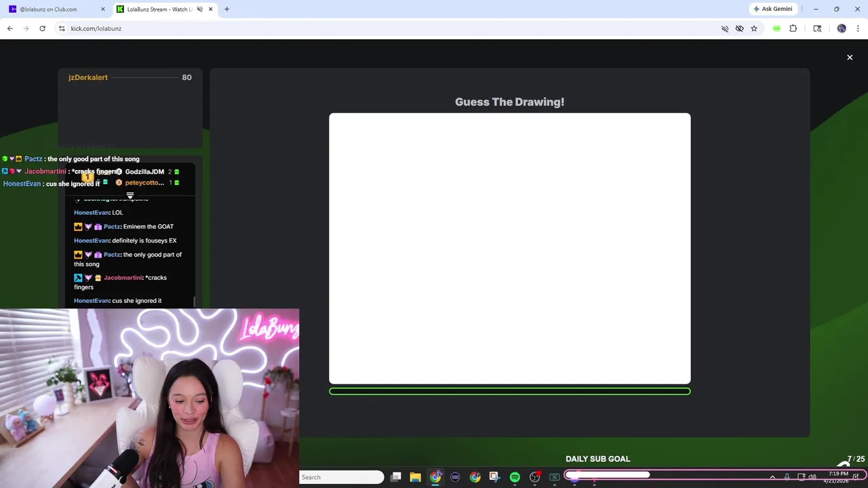Close the LolaBunz Stream tab

211,9
